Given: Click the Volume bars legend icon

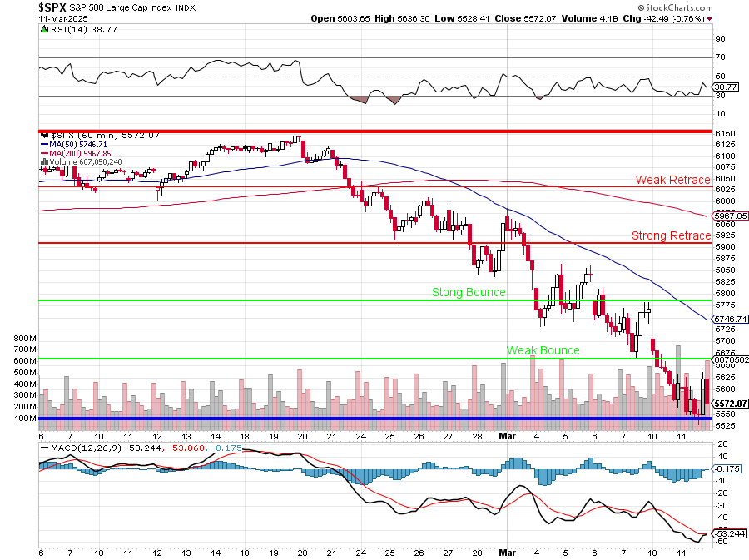Looking at the screenshot, I should coord(44,162).
